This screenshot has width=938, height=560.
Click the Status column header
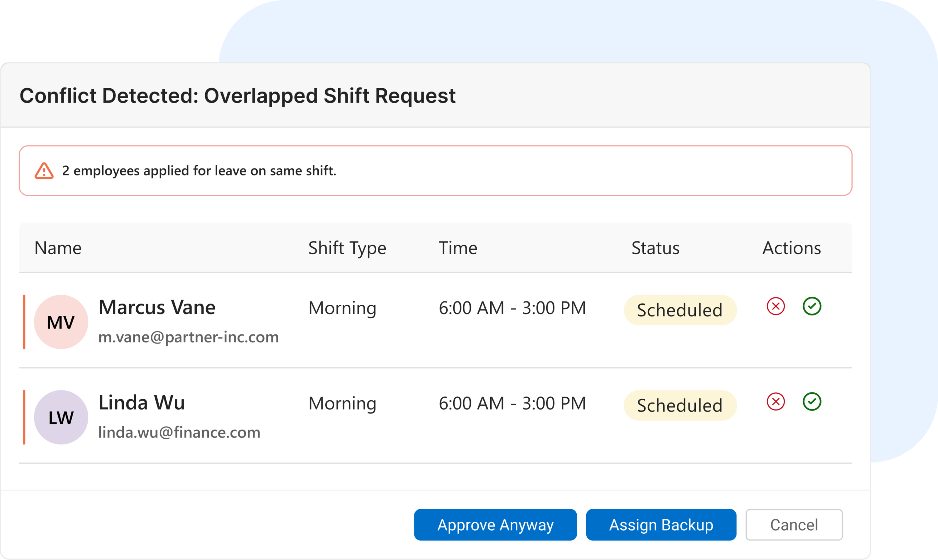(x=655, y=248)
